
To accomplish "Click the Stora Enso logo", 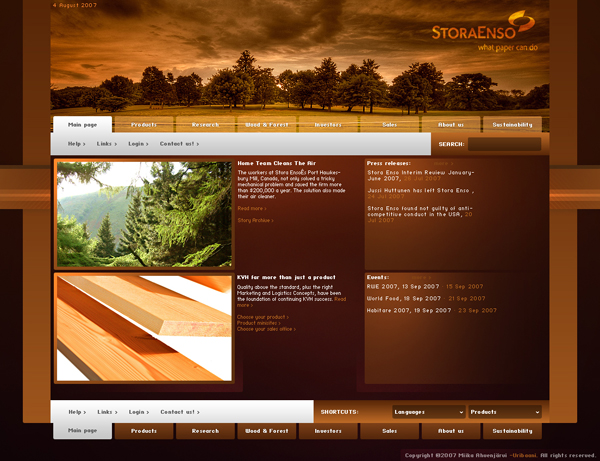I will click(x=484, y=31).
